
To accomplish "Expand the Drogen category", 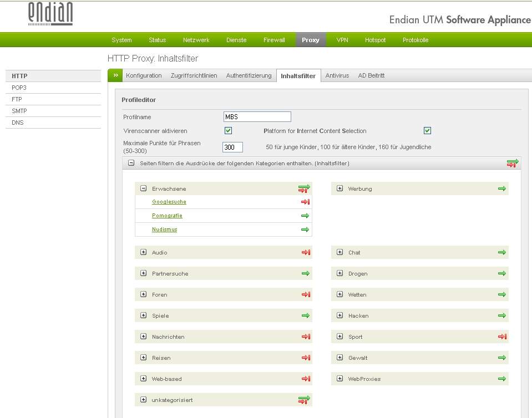I will (340, 273).
